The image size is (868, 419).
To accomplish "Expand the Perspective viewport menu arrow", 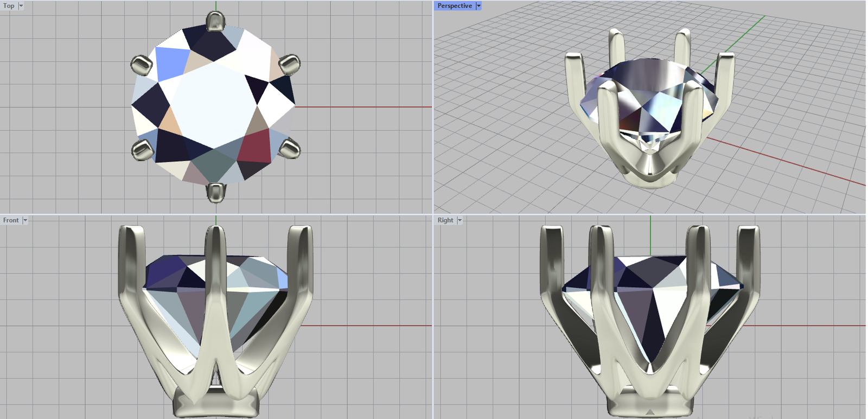I will 478,6.
